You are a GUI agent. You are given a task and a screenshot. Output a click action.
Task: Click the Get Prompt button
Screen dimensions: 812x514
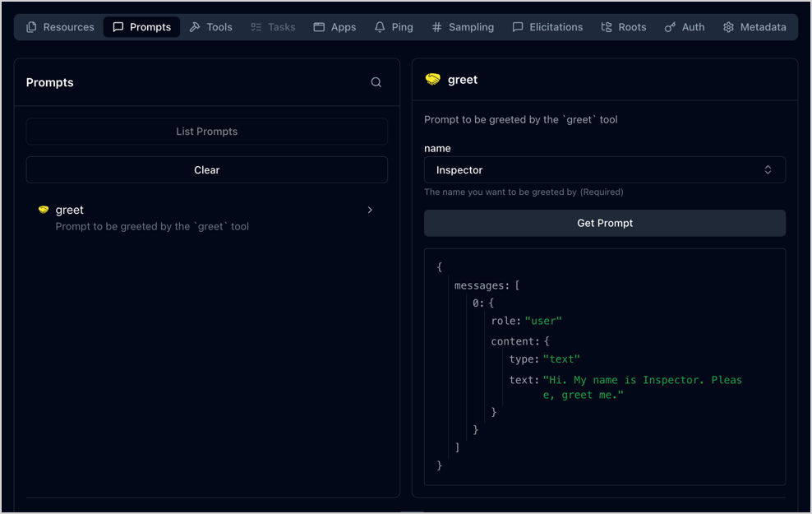[x=604, y=223]
